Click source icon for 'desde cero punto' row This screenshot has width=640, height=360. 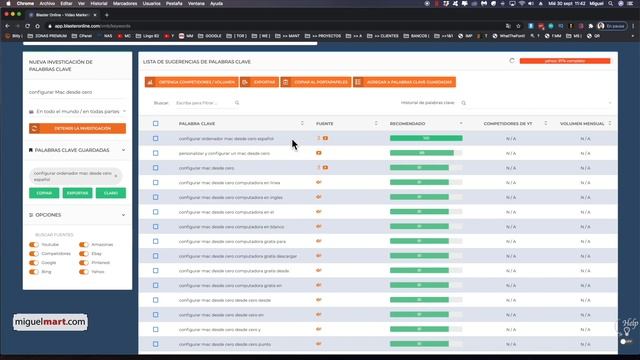tap(319, 344)
